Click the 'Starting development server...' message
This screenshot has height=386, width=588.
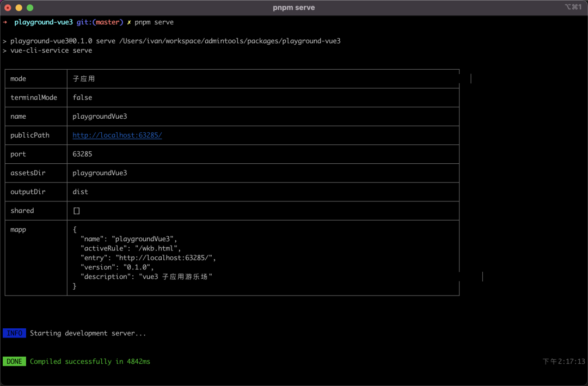pos(88,333)
